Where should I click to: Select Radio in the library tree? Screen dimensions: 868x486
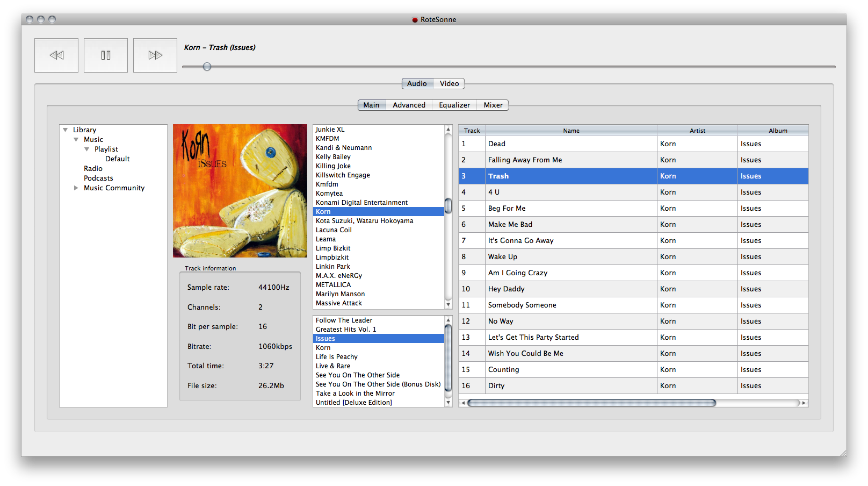pyautogui.click(x=93, y=168)
